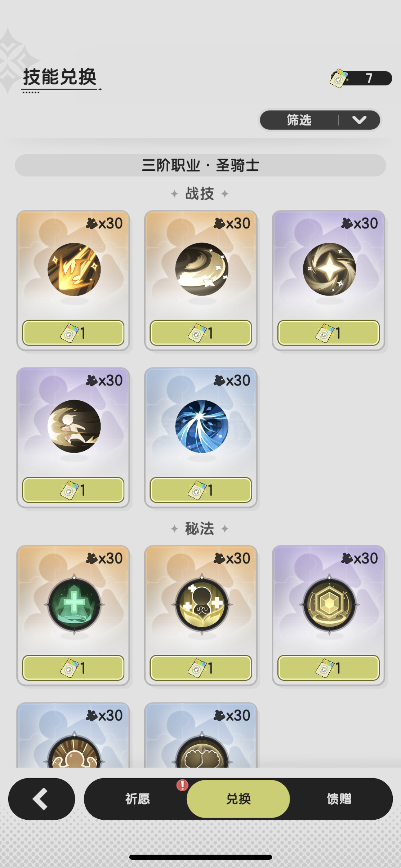This screenshot has height=868, width=401.
Task: Choose the four-point star vortex skill icon
Action: coord(329,269)
